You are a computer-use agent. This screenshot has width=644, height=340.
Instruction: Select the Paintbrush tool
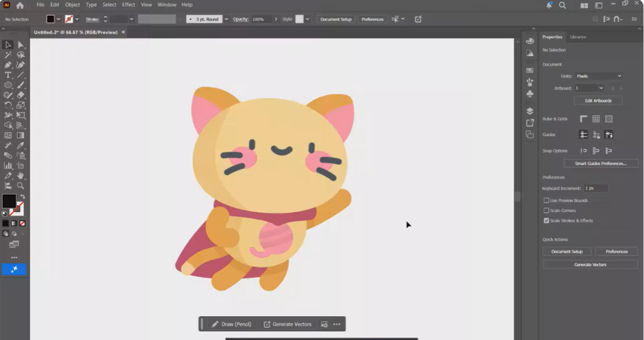[x=21, y=85]
